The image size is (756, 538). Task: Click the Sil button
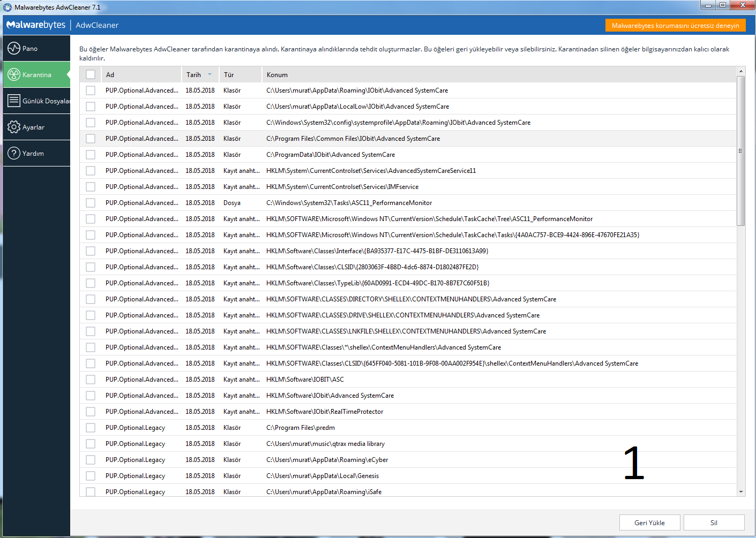pyautogui.click(x=714, y=522)
